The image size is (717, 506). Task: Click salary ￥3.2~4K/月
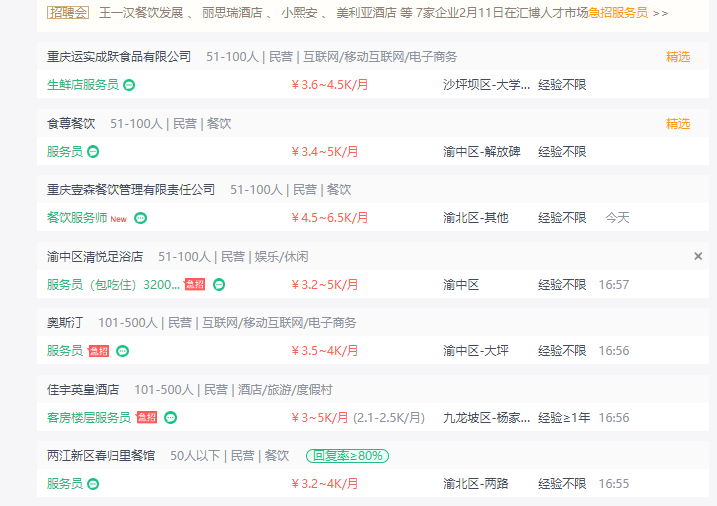[x=325, y=484]
